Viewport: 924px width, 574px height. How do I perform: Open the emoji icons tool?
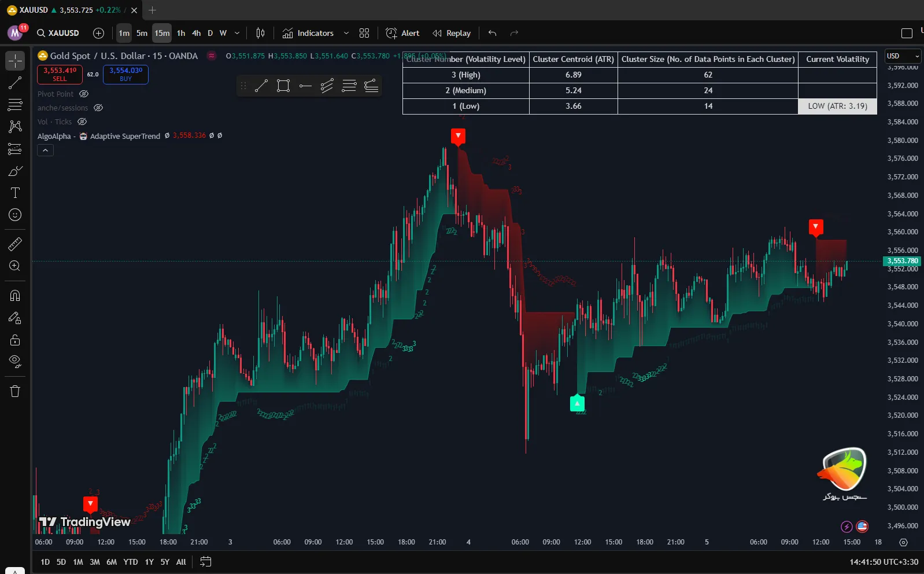pyautogui.click(x=15, y=215)
